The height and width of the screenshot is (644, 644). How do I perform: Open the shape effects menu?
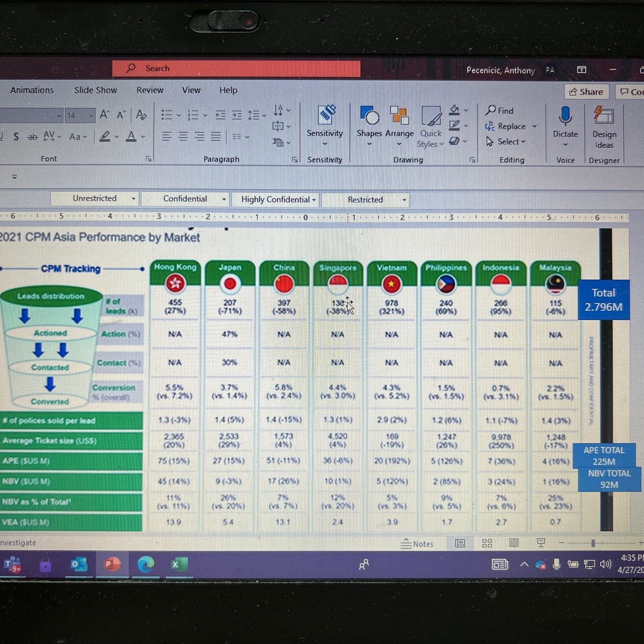[458, 141]
